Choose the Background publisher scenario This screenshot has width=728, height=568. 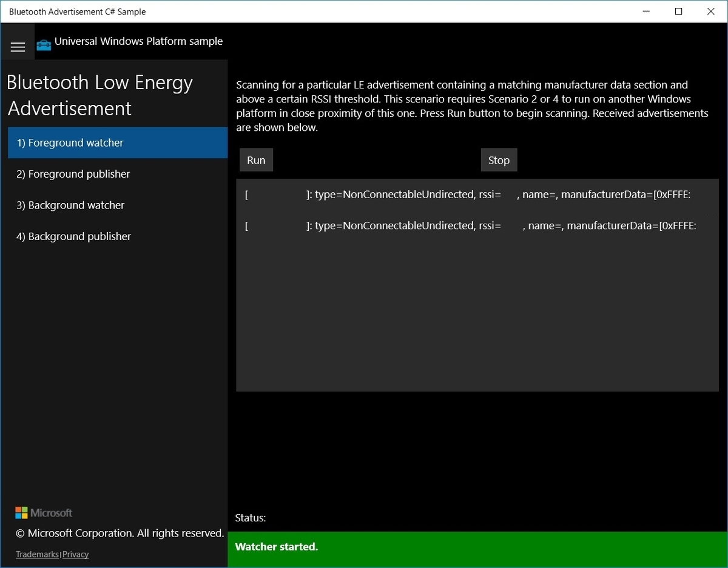[x=118, y=236]
